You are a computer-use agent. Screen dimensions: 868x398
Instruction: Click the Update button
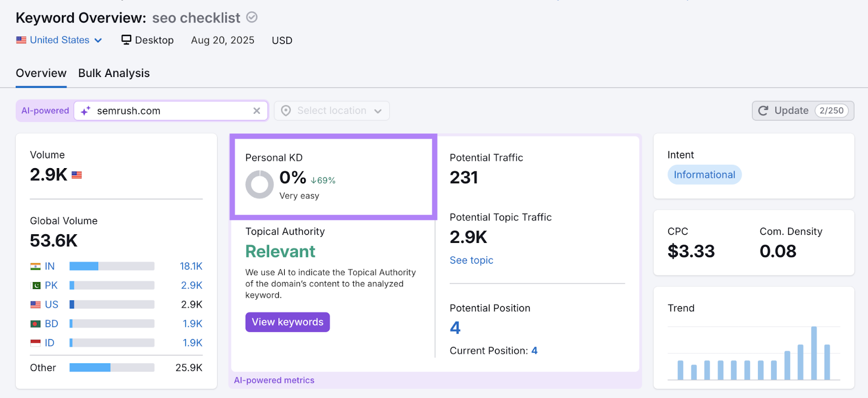tap(802, 111)
